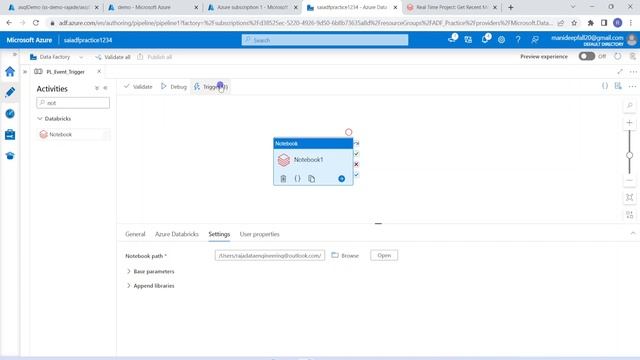
Task: Fit canvas to screen icon
Action: 629,198
